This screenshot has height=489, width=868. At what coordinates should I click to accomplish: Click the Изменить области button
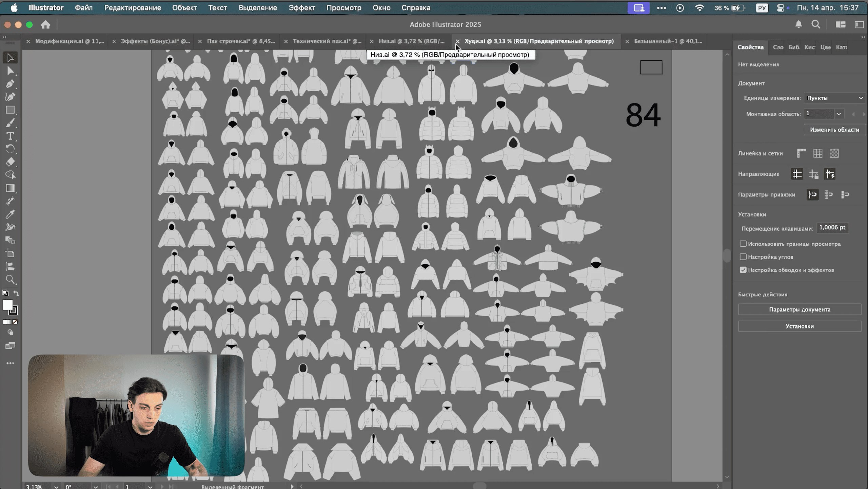point(834,130)
